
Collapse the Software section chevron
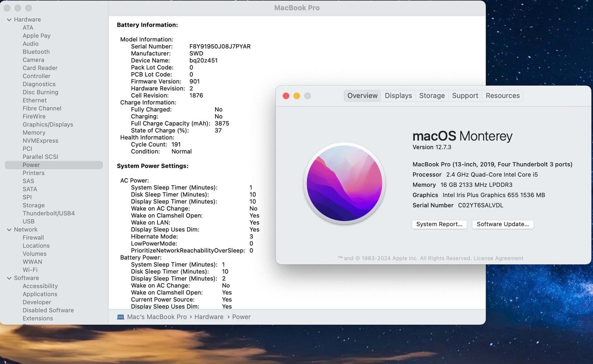[x=9, y=278]
